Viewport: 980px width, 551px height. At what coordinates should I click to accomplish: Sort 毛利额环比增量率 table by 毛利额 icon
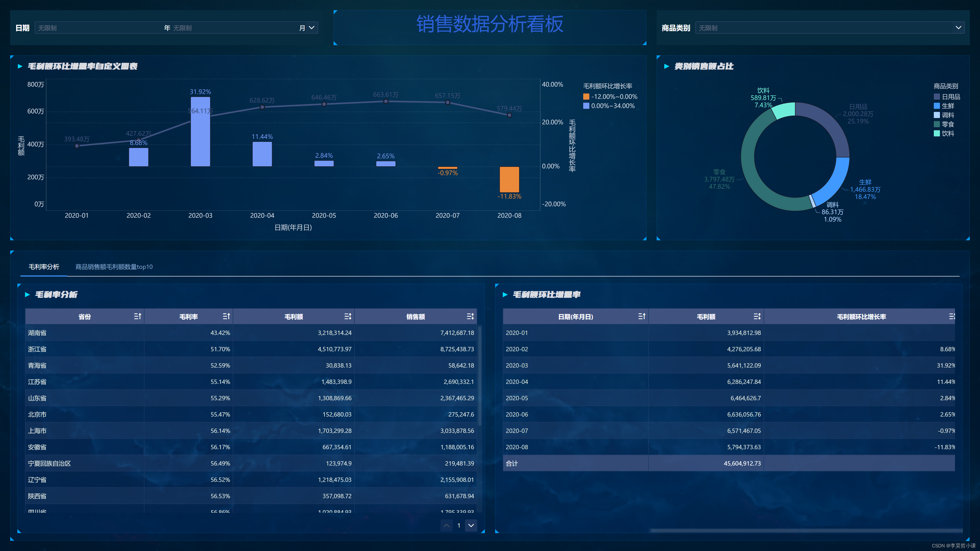pyautogui.click(x=757, y=316)
